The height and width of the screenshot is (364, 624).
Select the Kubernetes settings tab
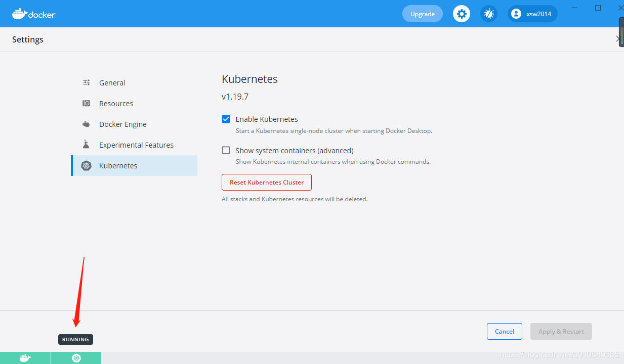pyautogui.click(x=134, y=165)
